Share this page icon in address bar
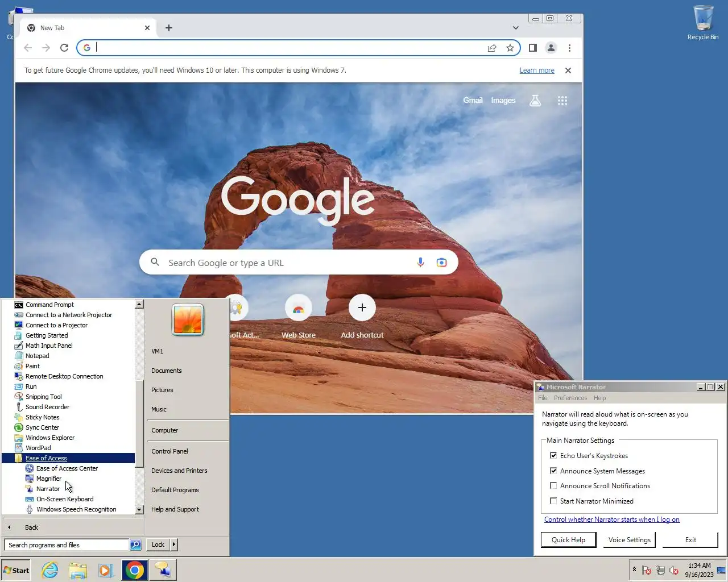Screen dimensions: 728x582 pos(492,48)
